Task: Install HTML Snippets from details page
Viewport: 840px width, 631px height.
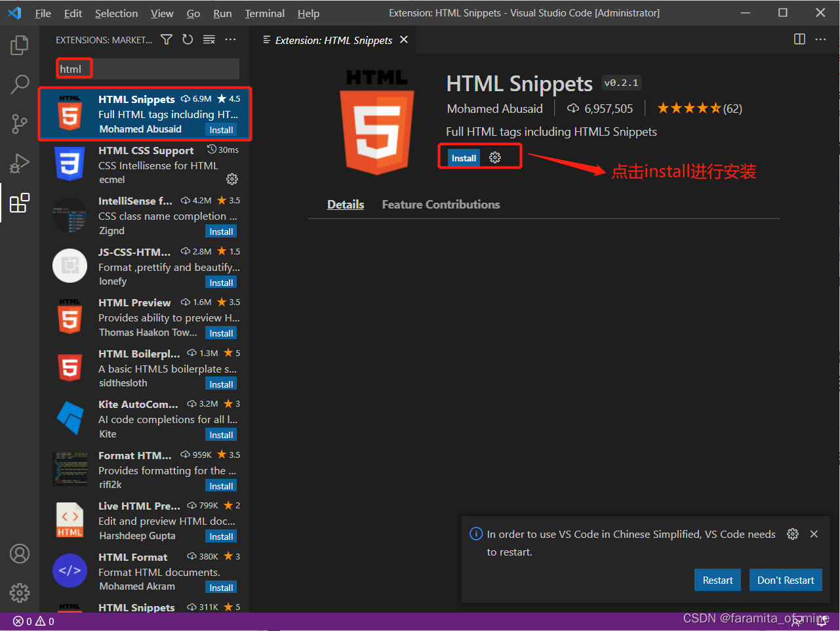Action: (x=464, y=158)
